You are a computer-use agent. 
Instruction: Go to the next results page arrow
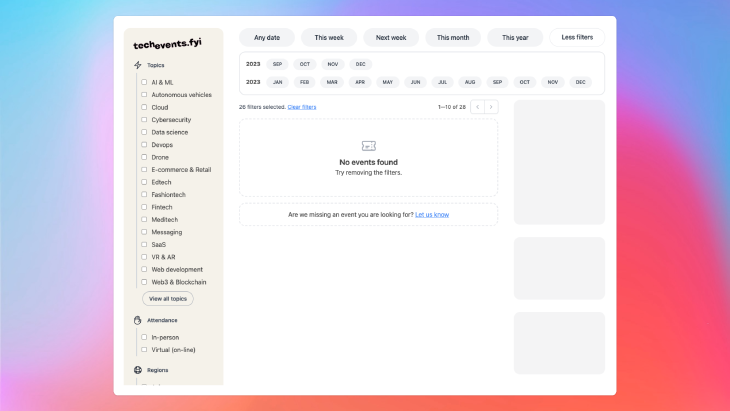coord(491,106)
